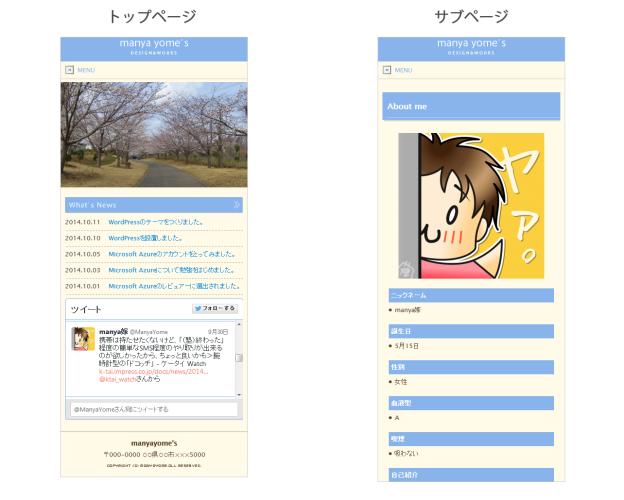Click the tweet timeline scroll up arrow
Viewport: 624px width, 500px height.
239,324
